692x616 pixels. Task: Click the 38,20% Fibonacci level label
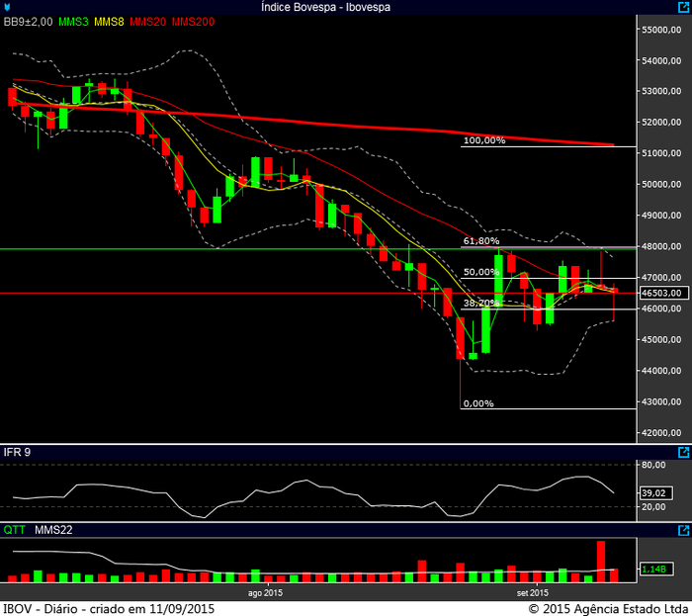481,303
